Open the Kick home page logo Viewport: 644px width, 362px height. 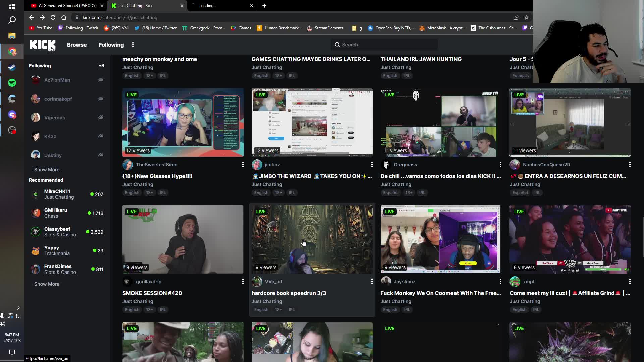tap(42, 45)
